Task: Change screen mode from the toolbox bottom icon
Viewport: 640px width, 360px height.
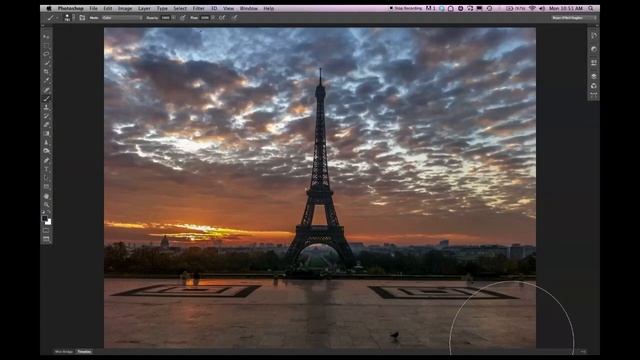Action: pyautogui.click(x=46, y=239)
